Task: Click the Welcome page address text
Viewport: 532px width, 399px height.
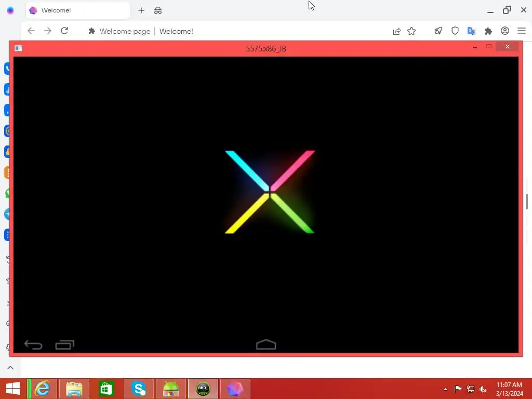Action: pyautogui.click(x=125, y=31)
